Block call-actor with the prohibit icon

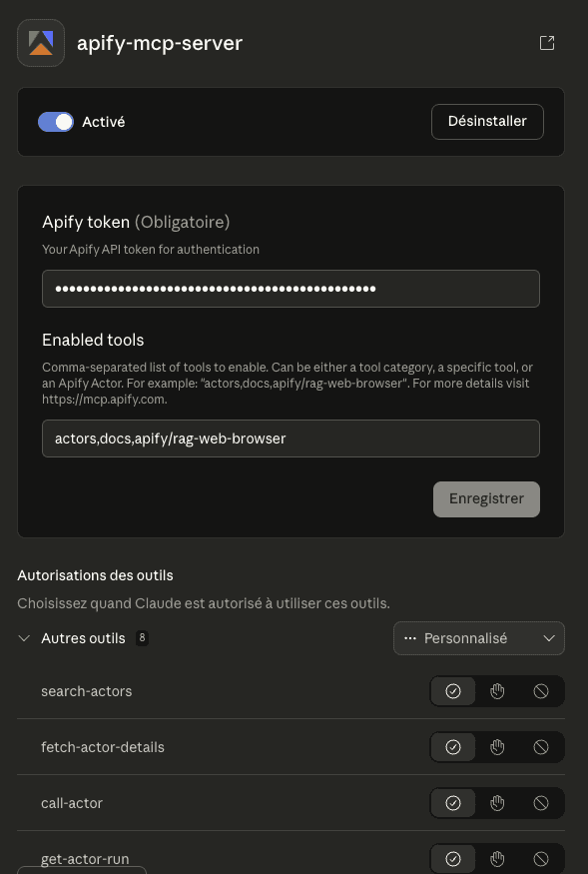(x=541, y=803)
